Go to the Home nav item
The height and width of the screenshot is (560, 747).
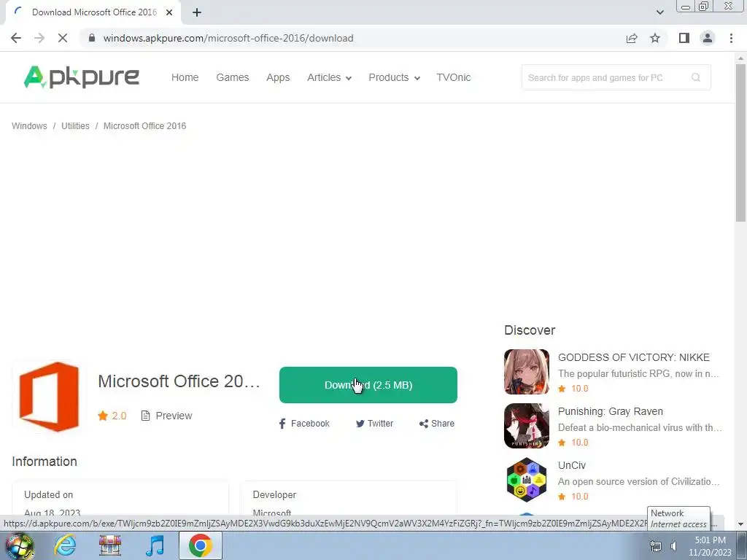[x=185, y=77]
